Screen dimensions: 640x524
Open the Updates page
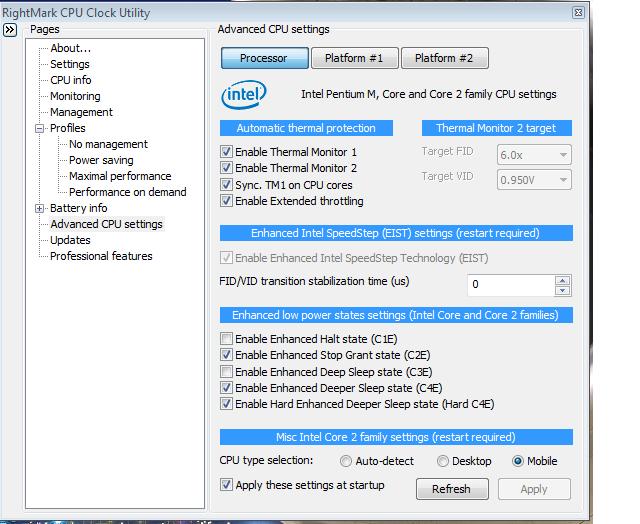[x=70, y=240]
